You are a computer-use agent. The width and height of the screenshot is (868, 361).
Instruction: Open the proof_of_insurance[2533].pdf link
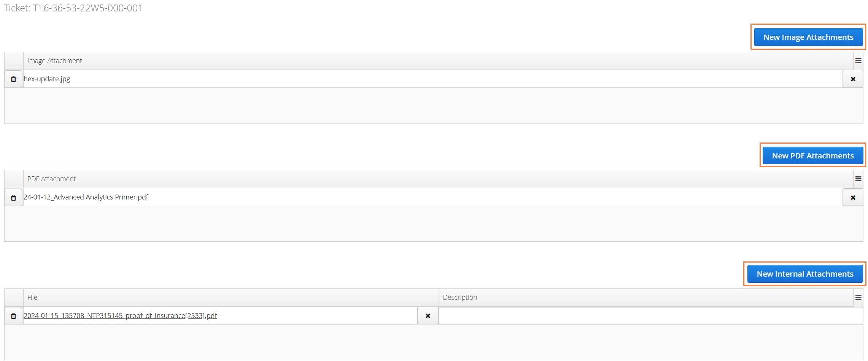(x=120, y=316)
